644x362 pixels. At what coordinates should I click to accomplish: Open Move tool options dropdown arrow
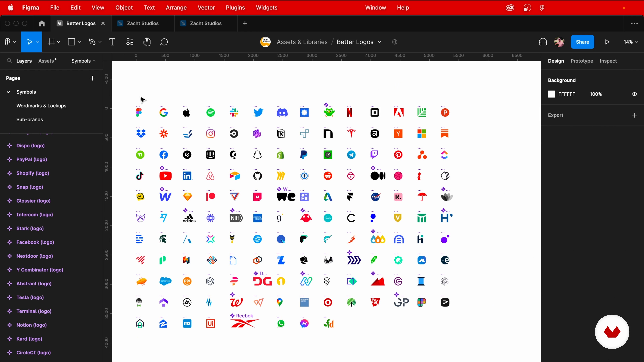[x=38, y=42]
